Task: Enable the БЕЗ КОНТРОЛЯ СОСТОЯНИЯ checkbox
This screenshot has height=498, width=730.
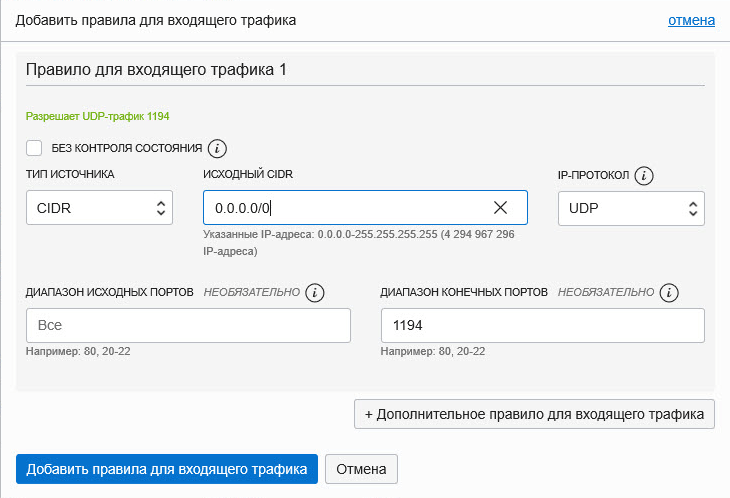Action: (34, 148)
